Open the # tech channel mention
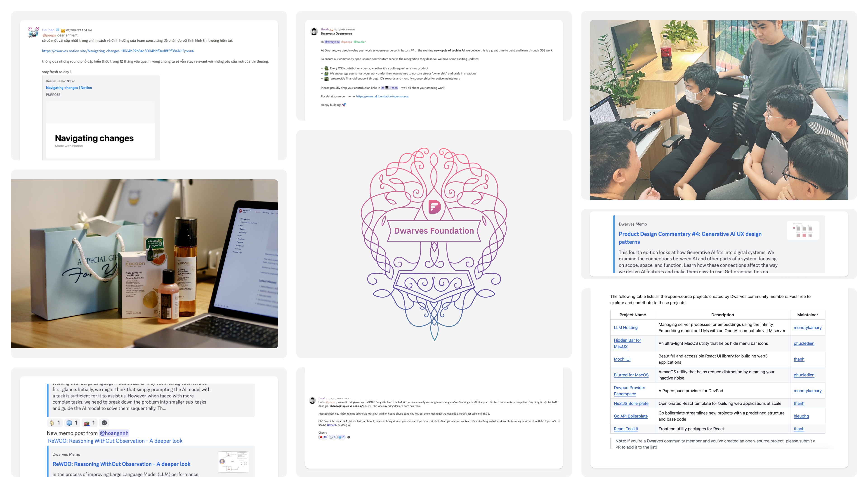868x488 pixels. [x=389, y=88]
